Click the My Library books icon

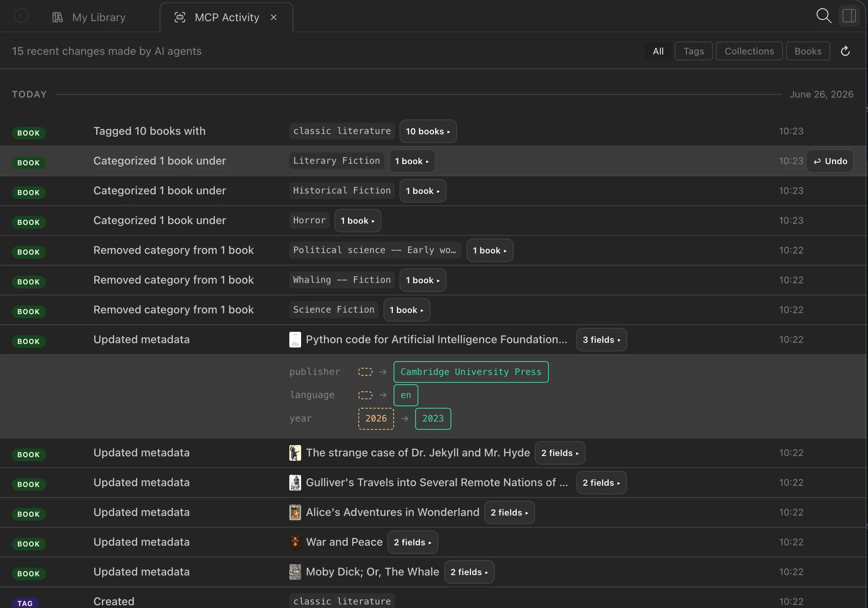point(58,17)
